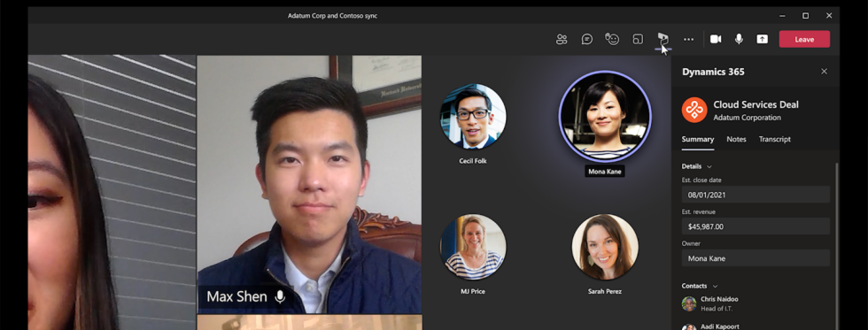This screenshot has height=330, width=868.
Task: Collapse the Details section chevron
Action: point(709,166)
